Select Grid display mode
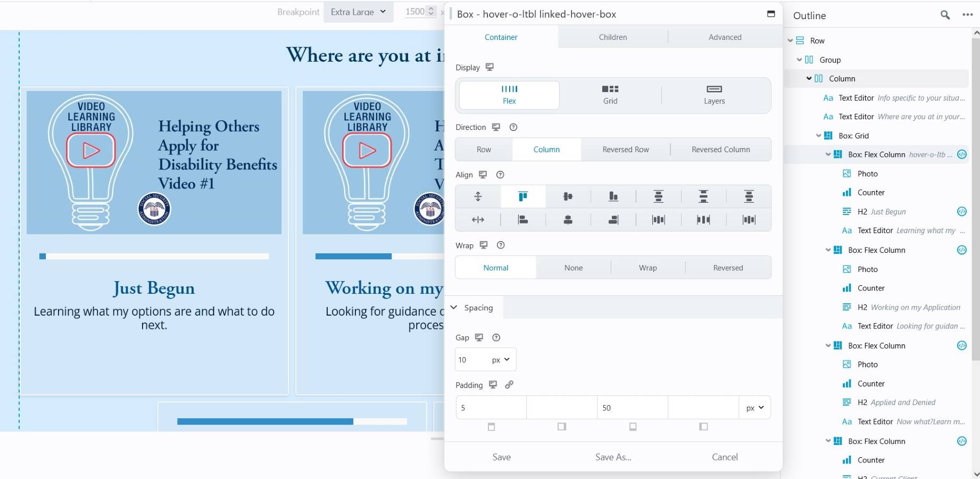Image resolution: width=980 pixels, height=479 pixels. 610,95
